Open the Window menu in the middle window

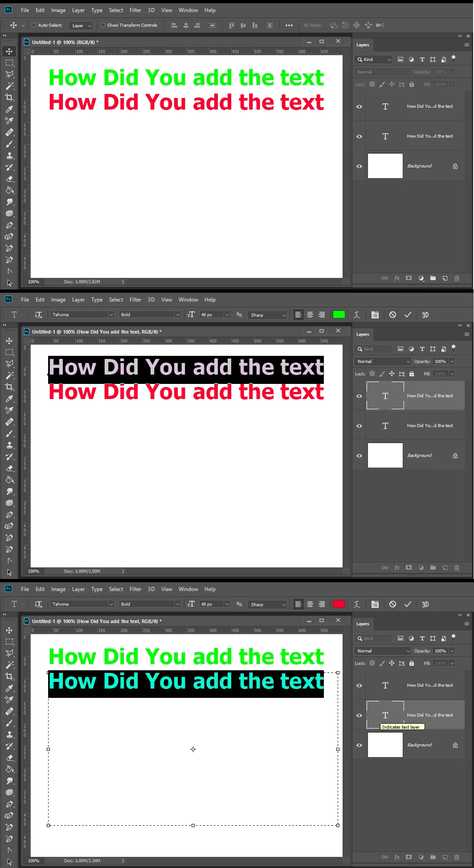[188, 300]
